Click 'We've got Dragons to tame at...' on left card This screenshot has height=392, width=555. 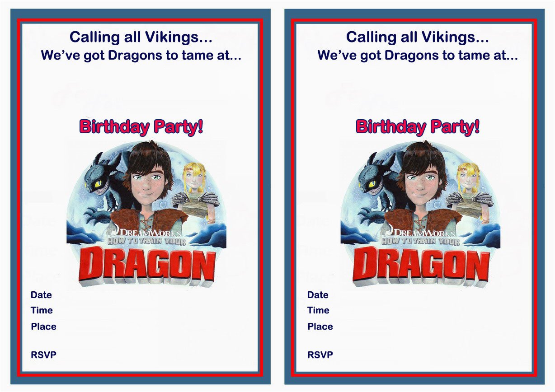(x=141, y=56)
